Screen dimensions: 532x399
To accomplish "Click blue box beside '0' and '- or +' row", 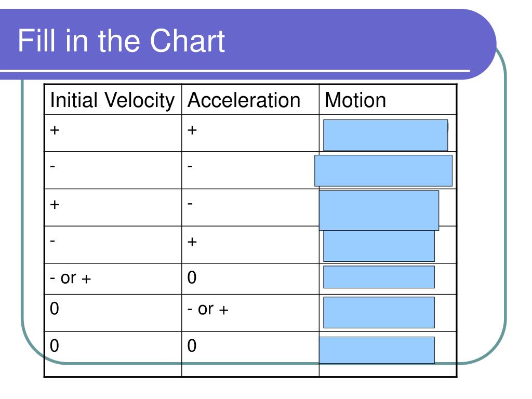I will point(379,312).
